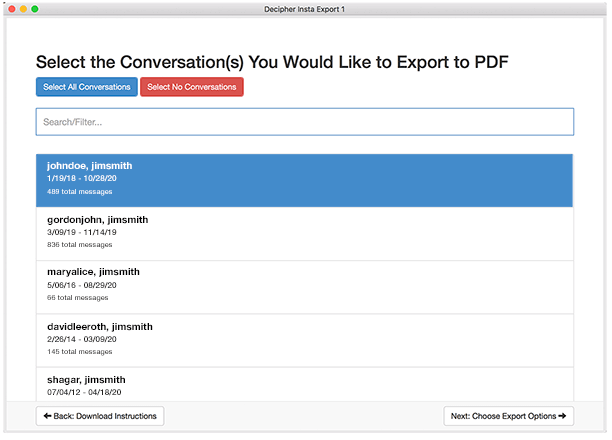Image resolution: width=612 pixels, height=440 pixels.
Task: Click Select No Conversations button
Action: tap(192, 87)
